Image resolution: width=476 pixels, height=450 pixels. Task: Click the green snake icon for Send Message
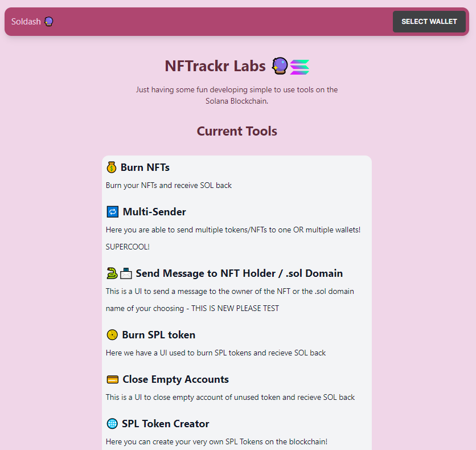pos(112,273)
